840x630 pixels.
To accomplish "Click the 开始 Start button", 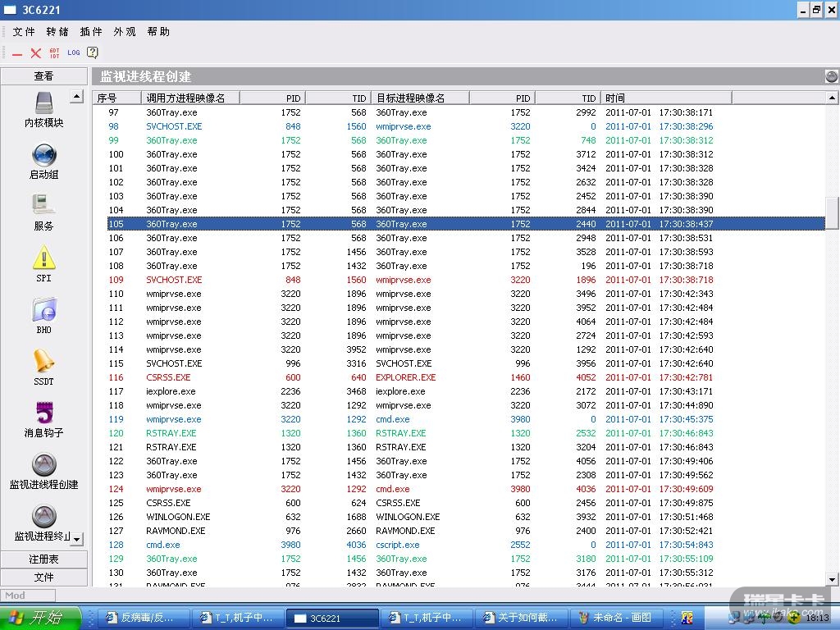I will coord(40,618).
